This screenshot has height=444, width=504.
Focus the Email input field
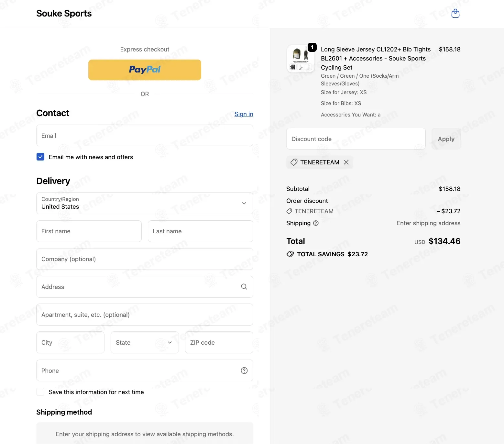145,136
